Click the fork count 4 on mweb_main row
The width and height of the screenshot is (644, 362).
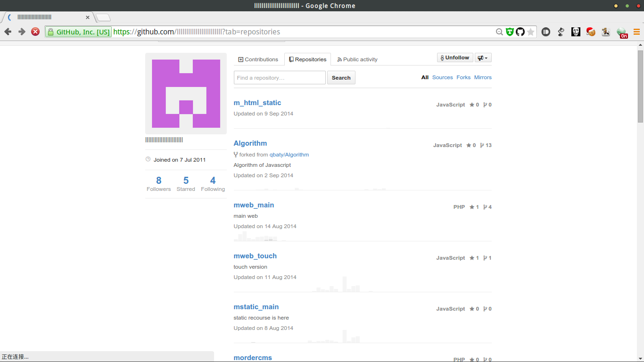(487, 207)
